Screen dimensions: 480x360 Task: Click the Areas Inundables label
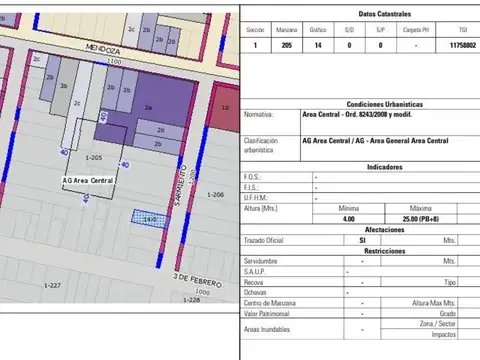[267, 329]
